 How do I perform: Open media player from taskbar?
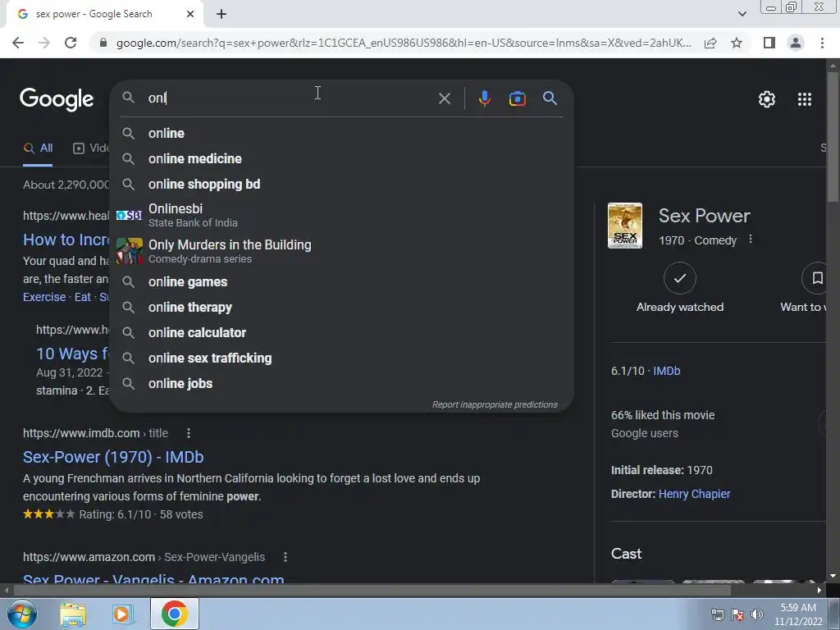pyautogui.click(x=123, y=614)
